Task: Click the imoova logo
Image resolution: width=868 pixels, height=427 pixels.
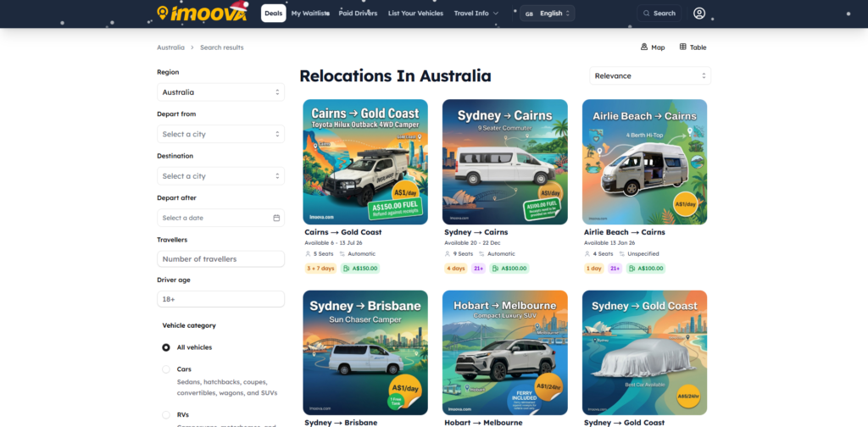Action: click(202, 12)
